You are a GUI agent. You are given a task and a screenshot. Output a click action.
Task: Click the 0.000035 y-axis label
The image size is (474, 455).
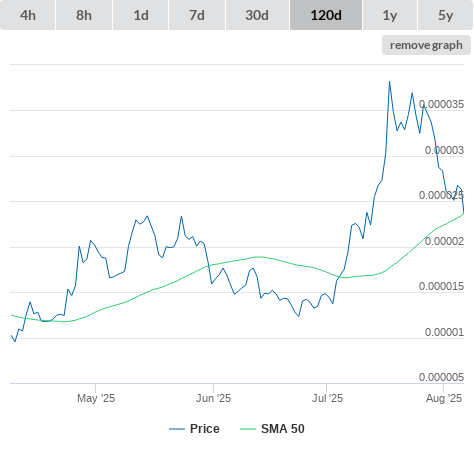click(x=441, y=104)
